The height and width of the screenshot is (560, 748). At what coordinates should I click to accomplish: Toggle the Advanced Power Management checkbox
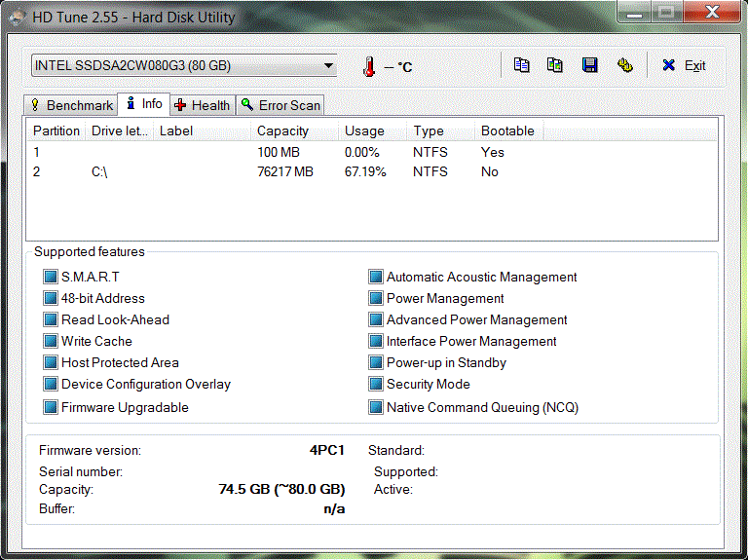click(x=375, y=319)
